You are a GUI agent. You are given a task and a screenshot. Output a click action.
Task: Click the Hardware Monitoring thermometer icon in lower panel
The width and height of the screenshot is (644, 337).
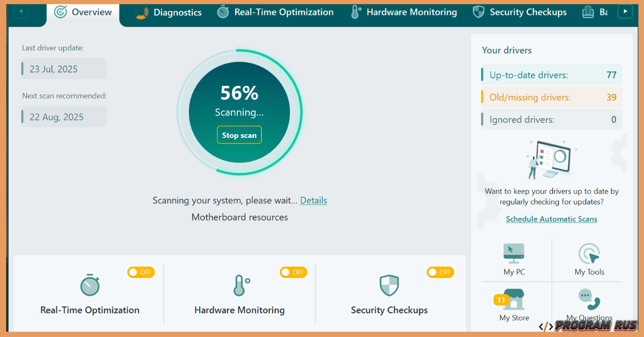click(x=240, y=285)
